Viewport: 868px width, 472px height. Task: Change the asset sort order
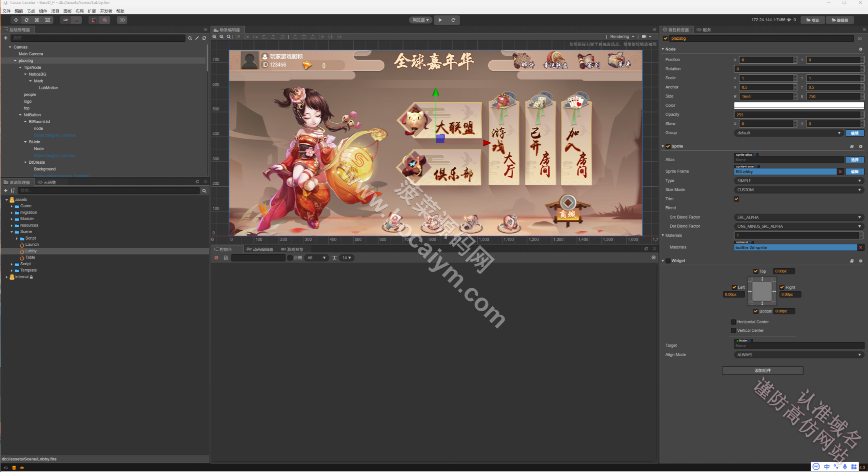click(13, 191)
